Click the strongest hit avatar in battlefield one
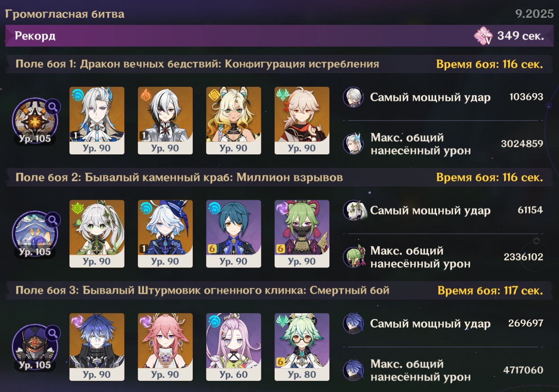This screenshot has width=559, height=392. tap(352, 97)
